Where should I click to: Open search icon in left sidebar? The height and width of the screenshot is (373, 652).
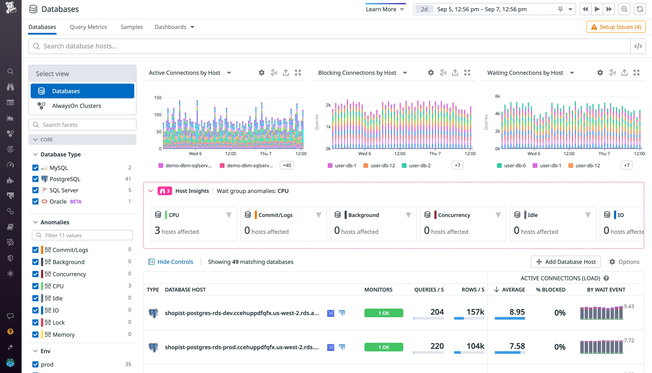click(10, 72)
